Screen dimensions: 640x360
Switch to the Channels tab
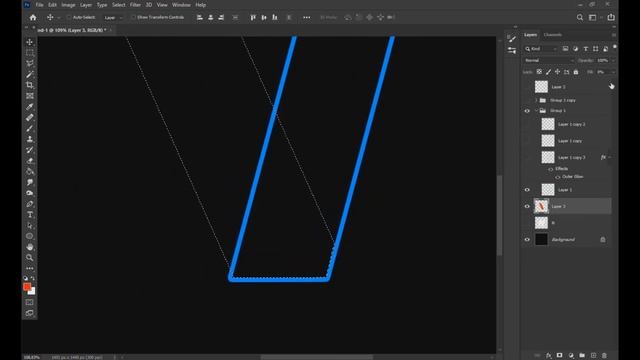tap(553, 35)
